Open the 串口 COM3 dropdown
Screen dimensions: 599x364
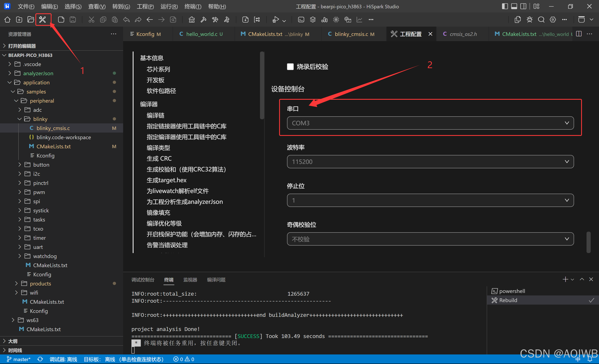pos(430,123)
